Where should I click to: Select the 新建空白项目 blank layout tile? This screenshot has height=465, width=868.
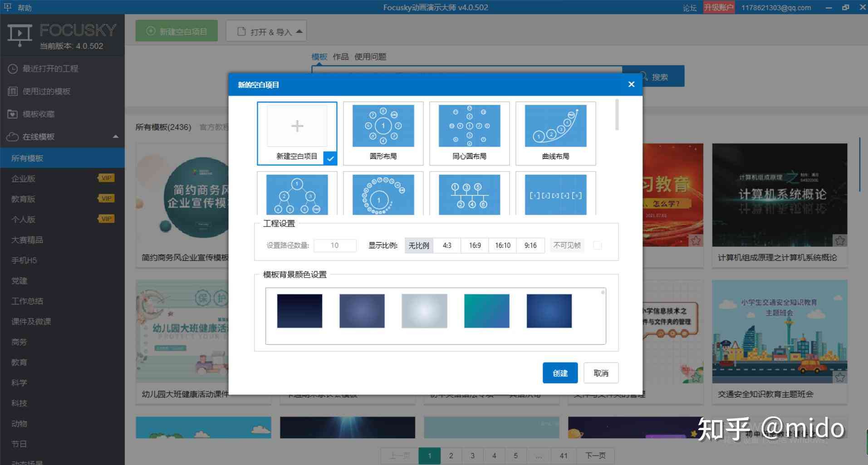pos(297,133)
